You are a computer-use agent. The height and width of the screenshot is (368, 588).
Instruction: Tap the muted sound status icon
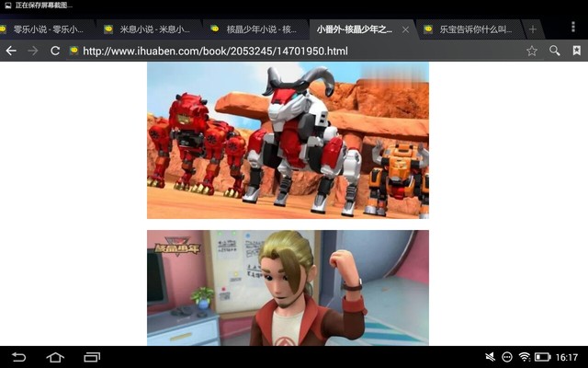point(490,357)
